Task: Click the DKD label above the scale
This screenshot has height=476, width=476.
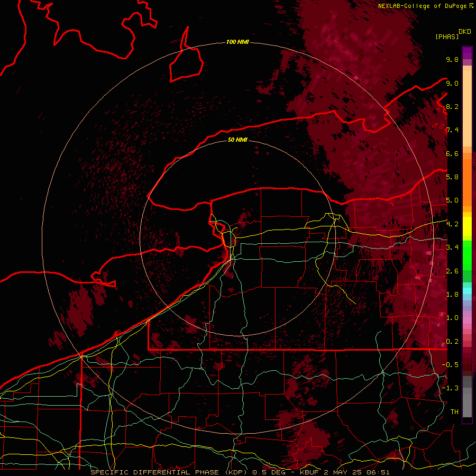Action: click(465, 32)
